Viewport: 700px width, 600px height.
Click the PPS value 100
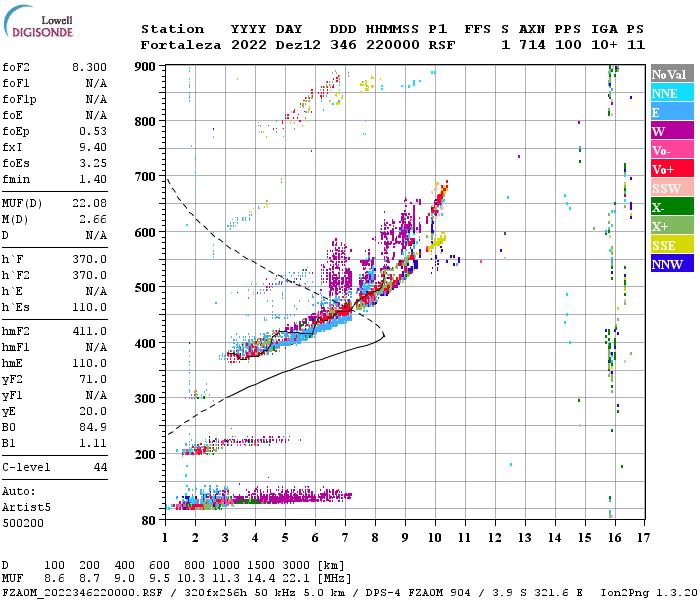pos(568,45)
